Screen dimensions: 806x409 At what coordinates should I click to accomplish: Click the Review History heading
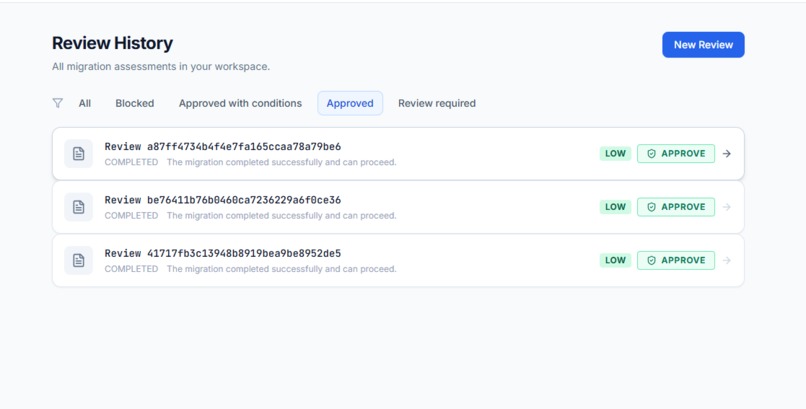point(113,43)
